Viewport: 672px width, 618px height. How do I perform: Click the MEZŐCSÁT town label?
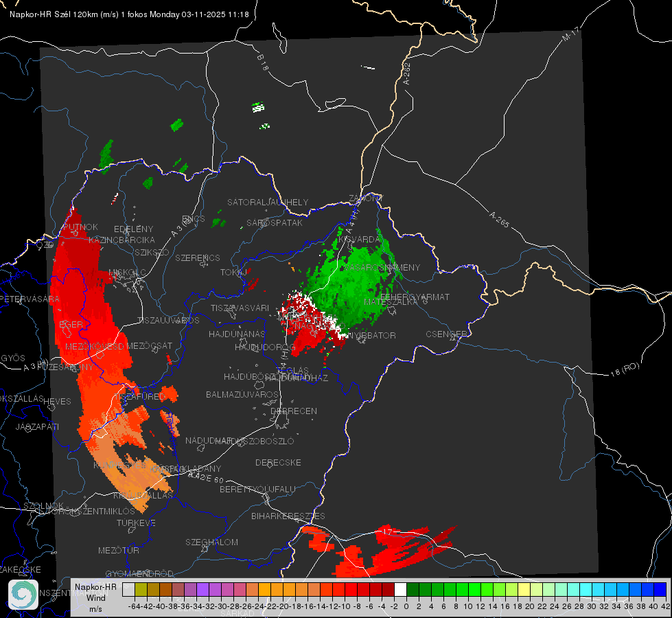tap(150, 345)
